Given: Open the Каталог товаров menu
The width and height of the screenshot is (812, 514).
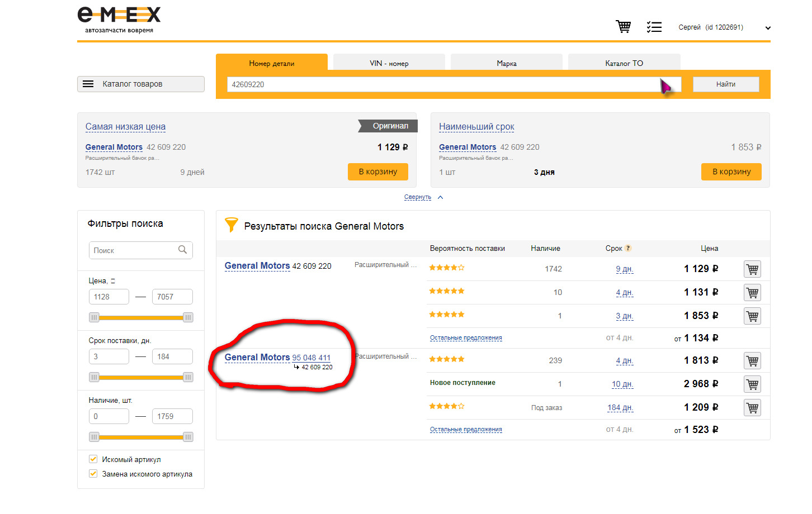Looking at the screenshot, I should coord(141,84).
